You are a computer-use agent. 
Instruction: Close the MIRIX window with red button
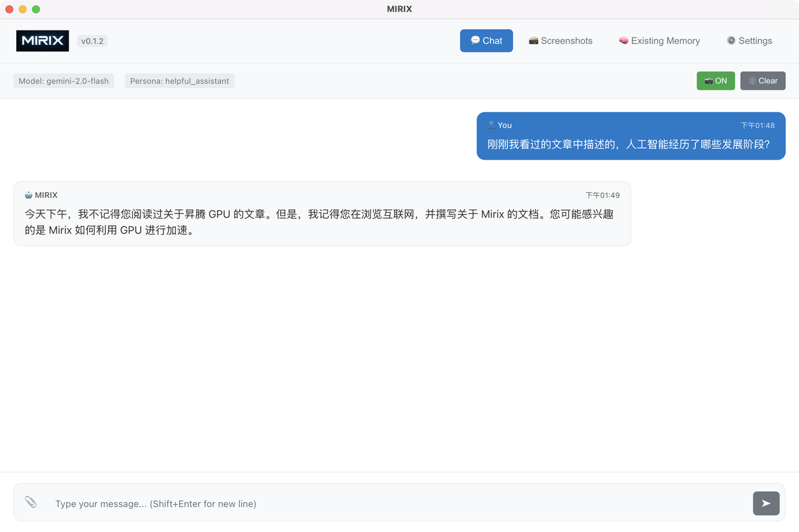9,9
